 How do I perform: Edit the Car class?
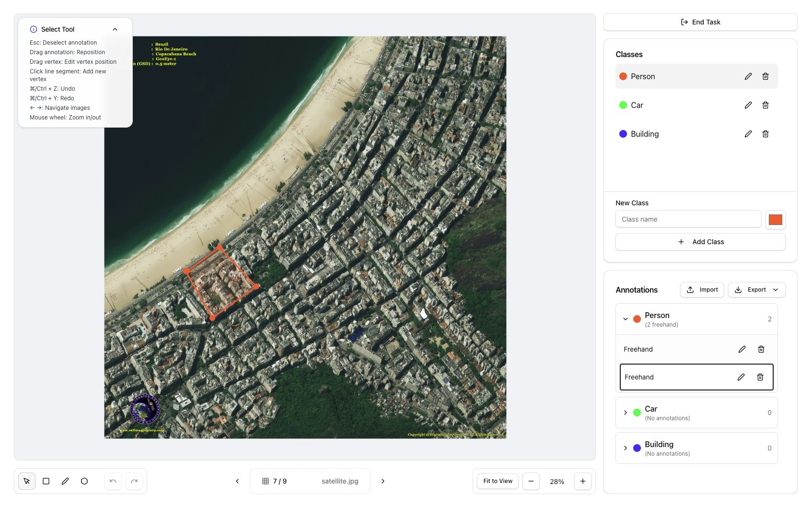coord(748,105)
